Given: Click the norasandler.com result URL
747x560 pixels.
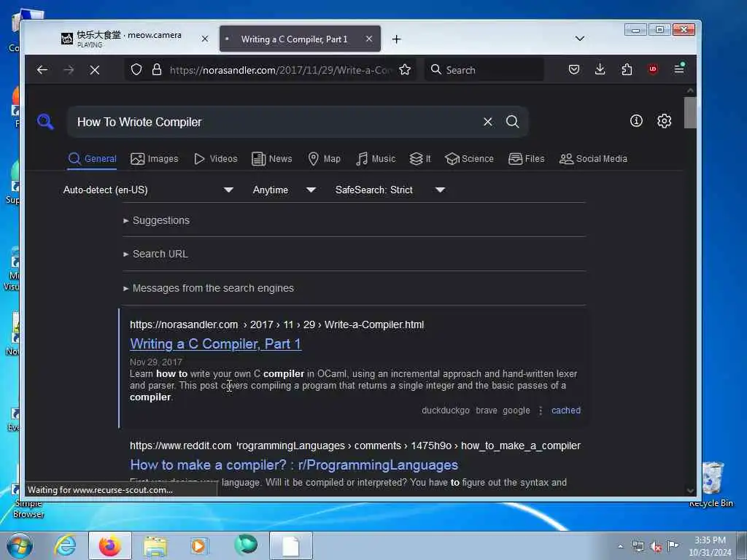Looking at the screenshot, I should [x=276, y=324].
